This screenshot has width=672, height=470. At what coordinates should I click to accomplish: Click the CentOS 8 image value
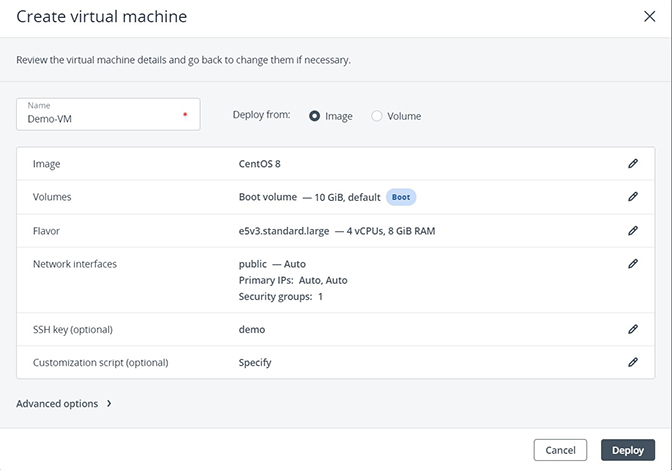[260, 164]
